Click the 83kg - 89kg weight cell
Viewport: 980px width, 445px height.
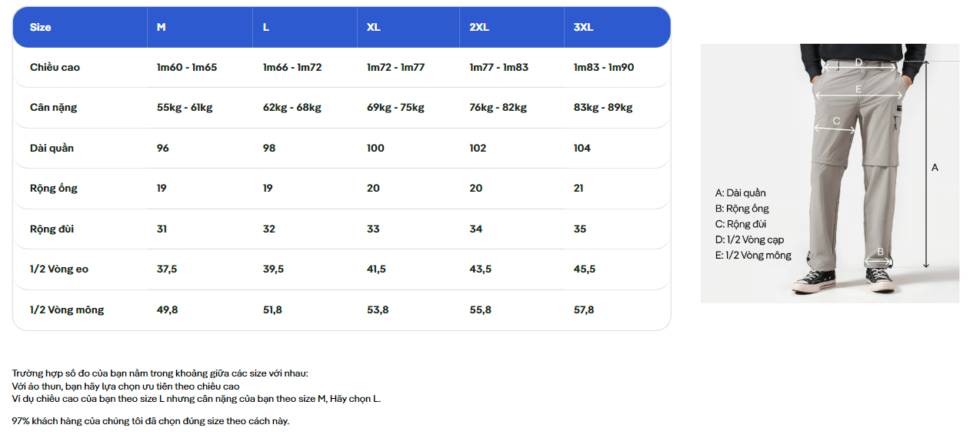point(603,108)
